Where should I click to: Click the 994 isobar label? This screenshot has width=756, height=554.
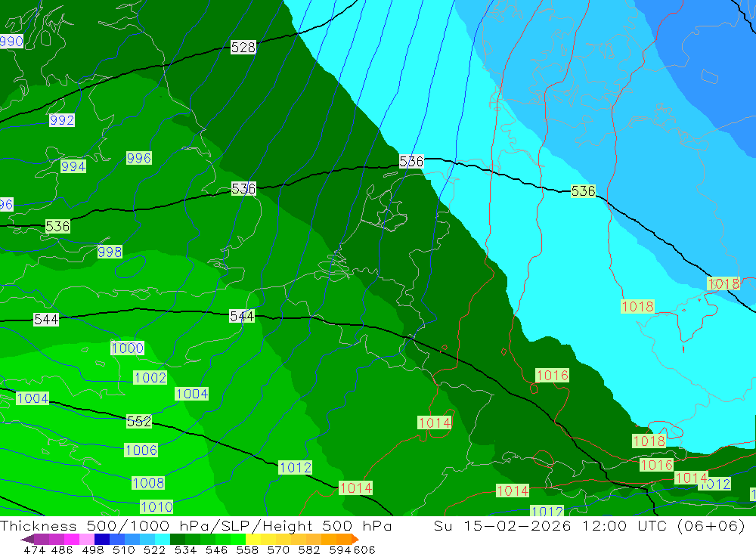[73, 166]
